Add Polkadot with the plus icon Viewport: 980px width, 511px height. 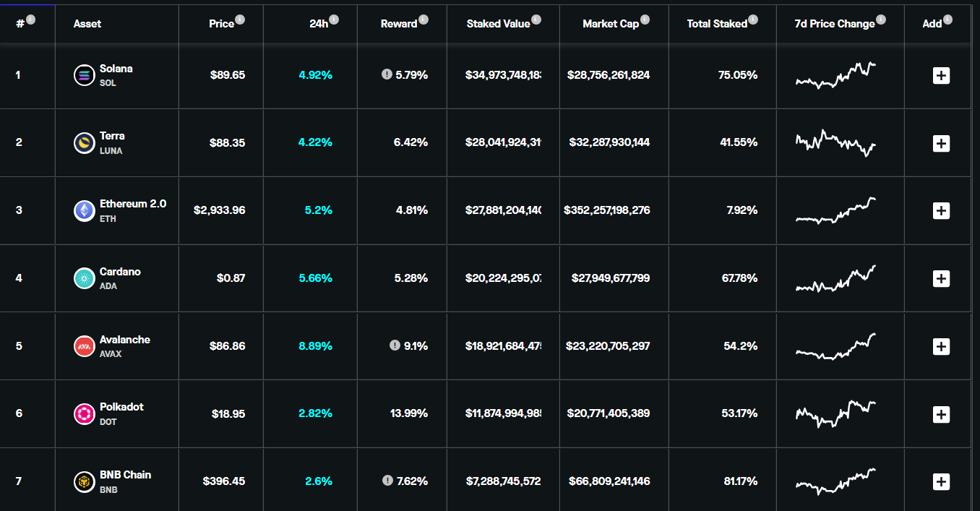tap(941, 414)
